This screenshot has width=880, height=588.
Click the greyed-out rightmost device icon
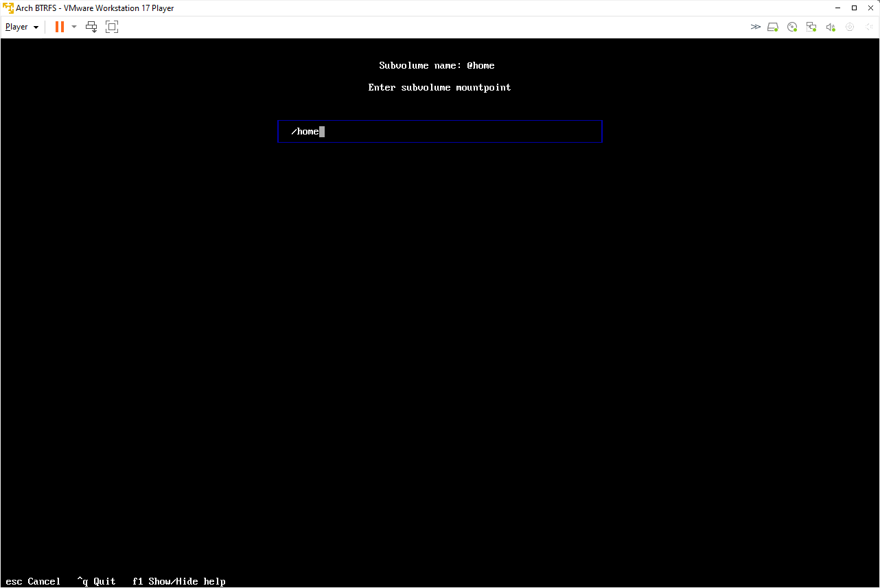pos(868,27)
